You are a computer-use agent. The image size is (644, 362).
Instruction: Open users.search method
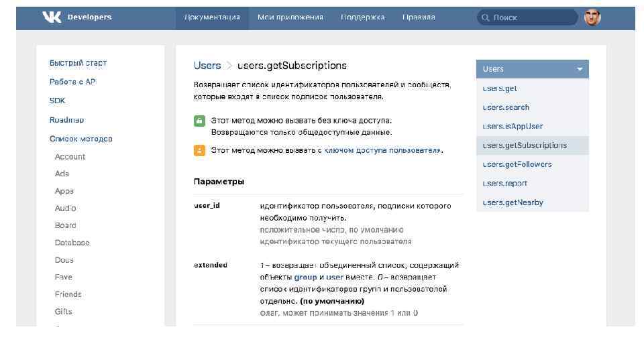click(506, 107)
